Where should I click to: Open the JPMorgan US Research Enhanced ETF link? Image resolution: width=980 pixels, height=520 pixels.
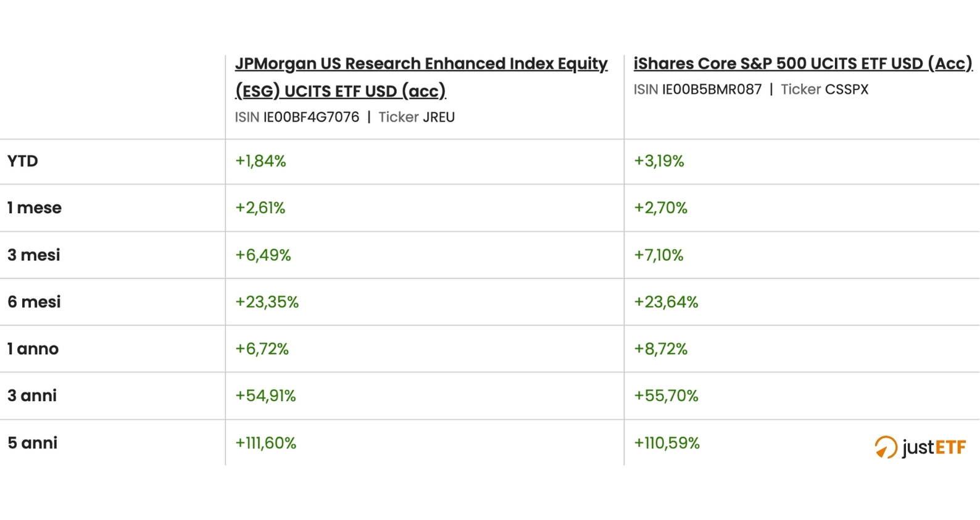point(421,64)
